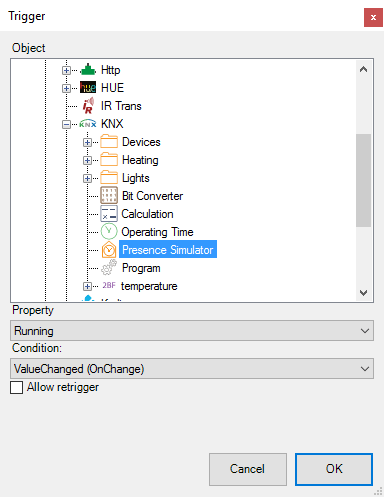Select the temperature tree item
The image size is (385, 497).
click(x=149, y=286)
